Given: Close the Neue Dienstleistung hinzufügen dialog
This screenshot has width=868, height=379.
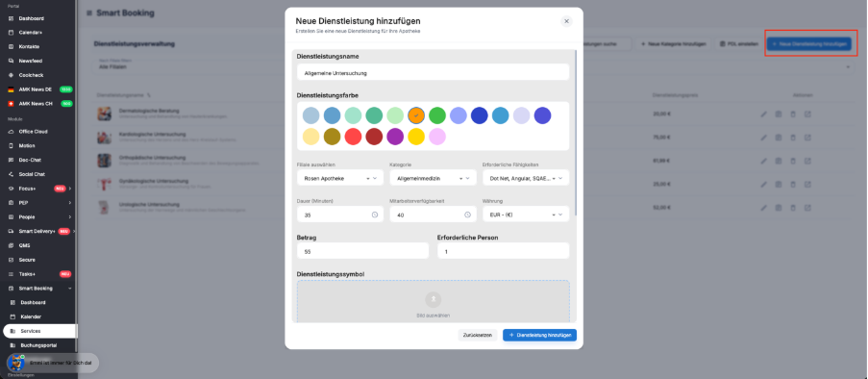Looking at the screenshot, I should [566, 21].
